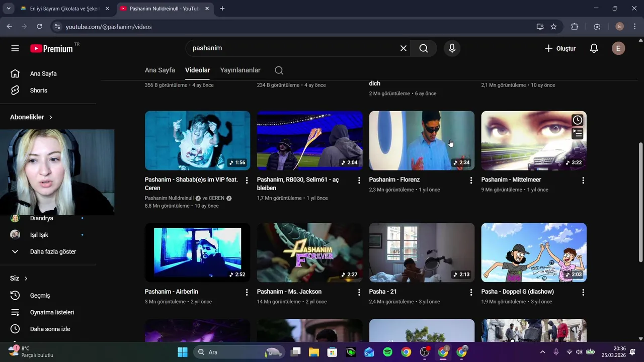
Task: Expand Abonelikler subscriptions section
Action: coord(31,117)
